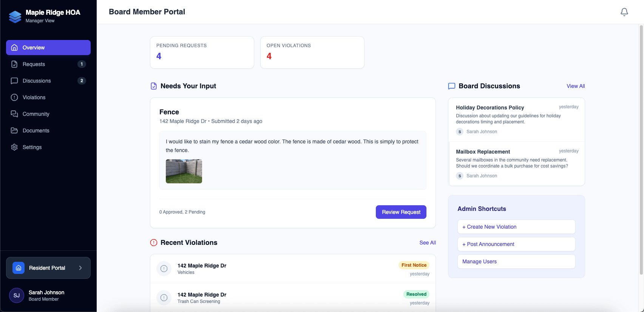Screen dimensions: 644x312
Task: Click See All for Recent Violations
Action: click(x=428, y=243)
